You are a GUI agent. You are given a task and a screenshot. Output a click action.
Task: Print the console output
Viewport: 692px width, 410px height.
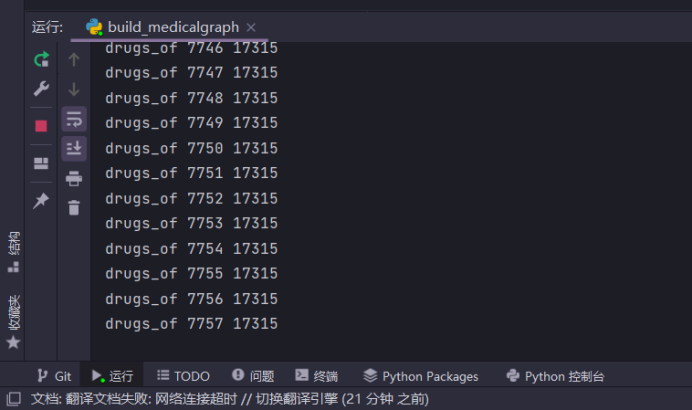(74, 178)
